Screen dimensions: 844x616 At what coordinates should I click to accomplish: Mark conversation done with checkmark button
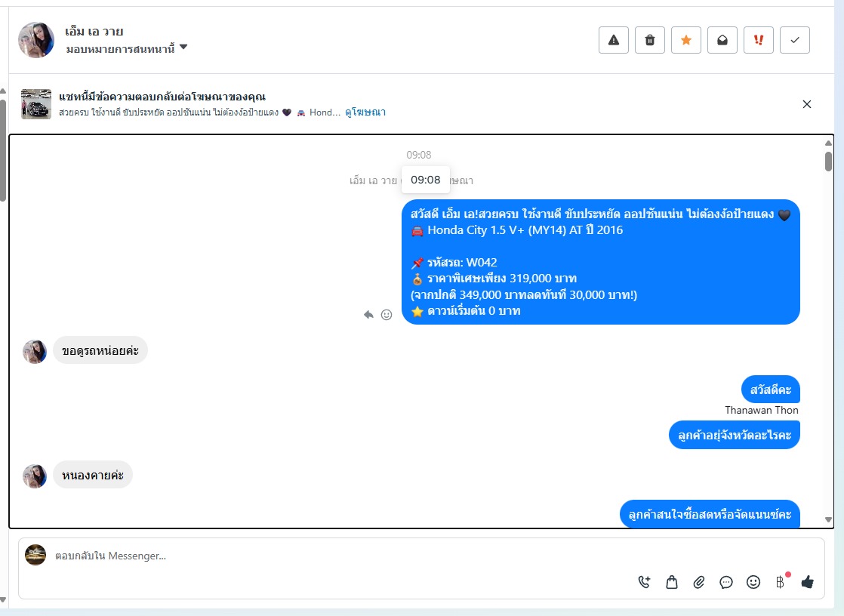(x=794, y=40)
